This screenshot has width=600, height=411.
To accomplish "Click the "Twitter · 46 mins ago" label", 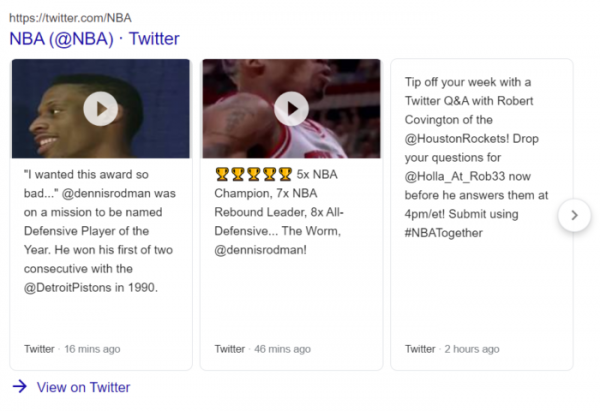I will click(x=263, y=349).
